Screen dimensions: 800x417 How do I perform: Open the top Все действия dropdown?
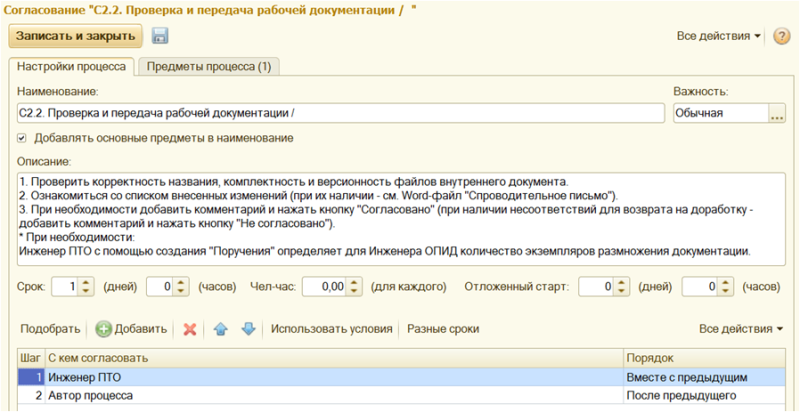(x=718, y=36)
